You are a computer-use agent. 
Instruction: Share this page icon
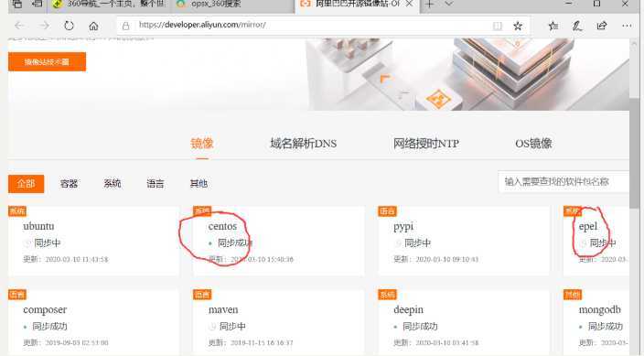(x=602, y=26)
